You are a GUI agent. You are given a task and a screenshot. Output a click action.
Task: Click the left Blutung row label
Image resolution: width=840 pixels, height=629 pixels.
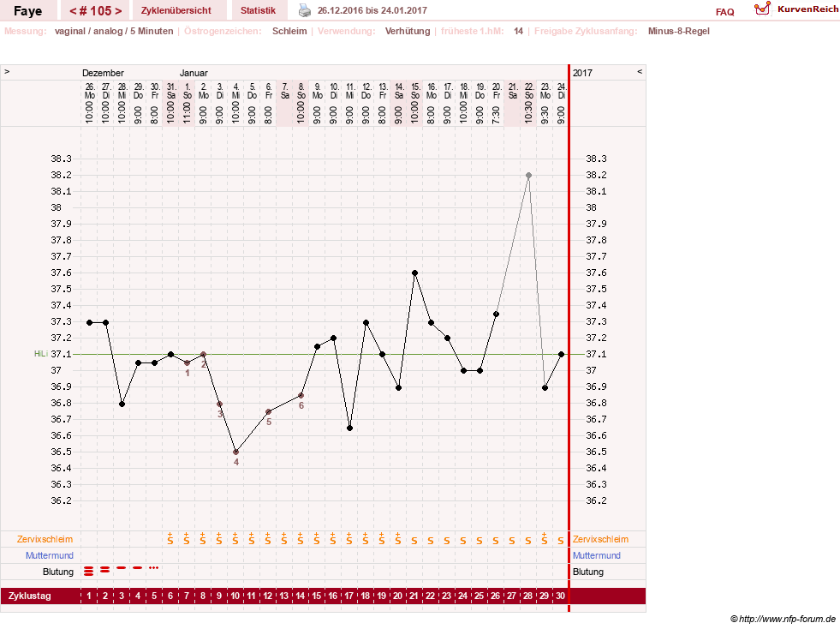click(58, 572)
